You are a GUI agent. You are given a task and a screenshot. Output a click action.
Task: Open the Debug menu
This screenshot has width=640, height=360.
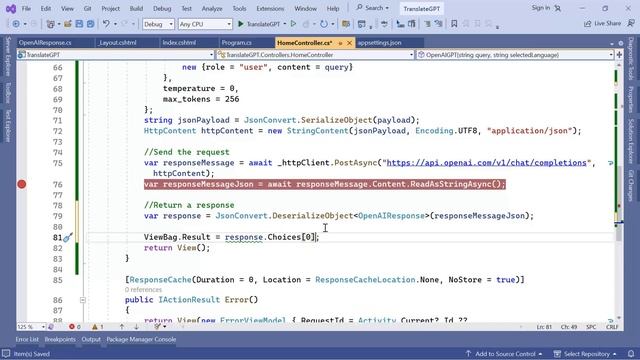[162, 8]
